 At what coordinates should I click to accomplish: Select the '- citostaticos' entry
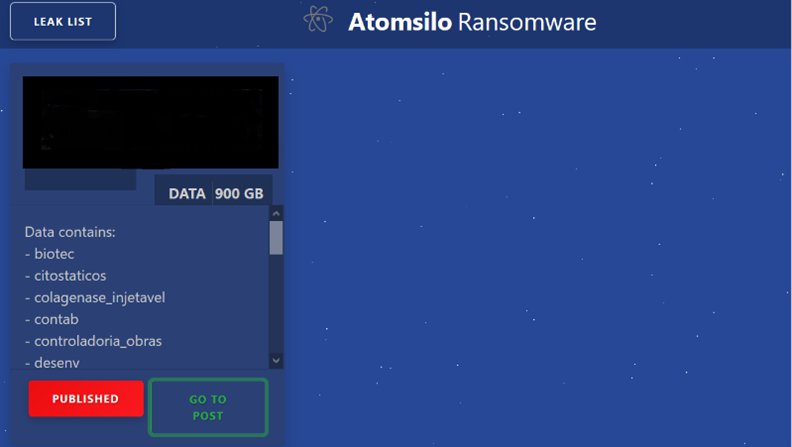(66, 275)
